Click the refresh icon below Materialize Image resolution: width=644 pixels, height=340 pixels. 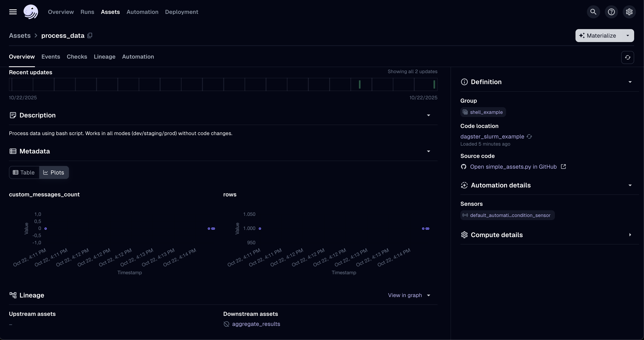point(627,57)
